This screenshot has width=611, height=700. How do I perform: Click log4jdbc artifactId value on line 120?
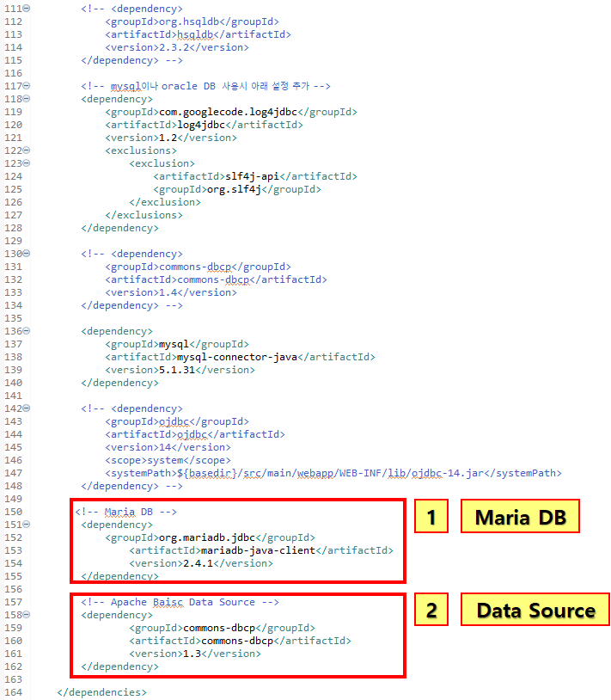201,125
